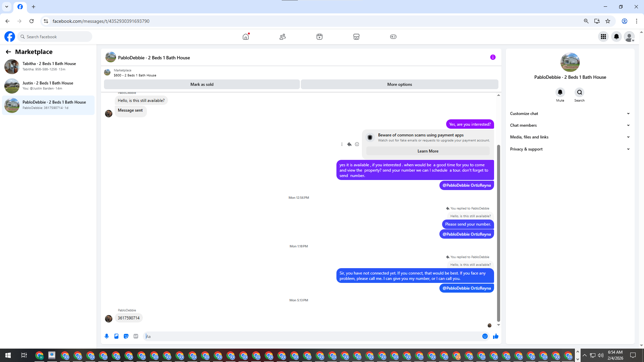Open emoji picker in message box
Viewport: 644px width, 362px height.
click(x=485, y=336)
